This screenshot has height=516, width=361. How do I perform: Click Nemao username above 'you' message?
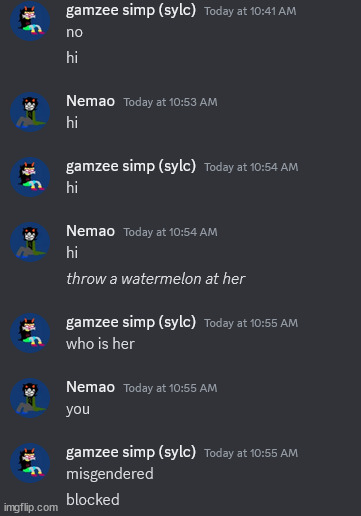tap(90, 387)
